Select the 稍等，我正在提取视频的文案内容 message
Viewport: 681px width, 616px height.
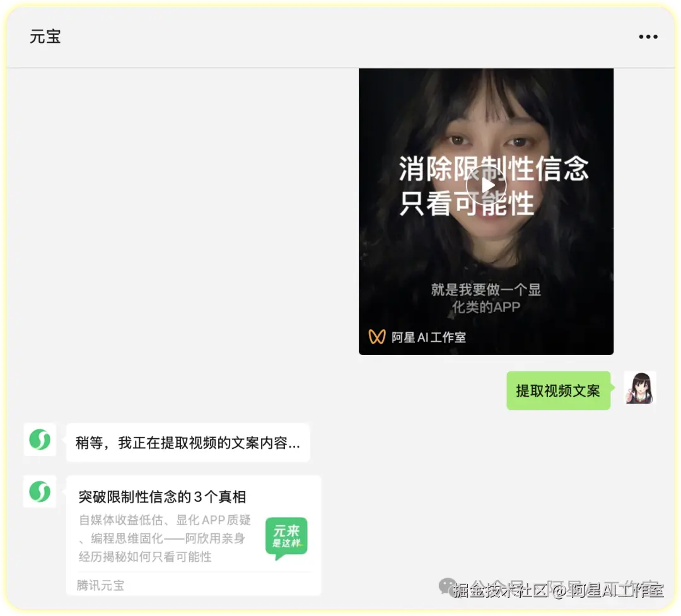tap(188, 443)
